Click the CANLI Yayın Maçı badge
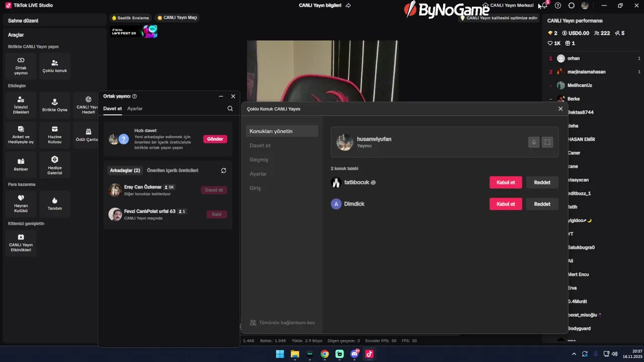 (x=177, y=18)
